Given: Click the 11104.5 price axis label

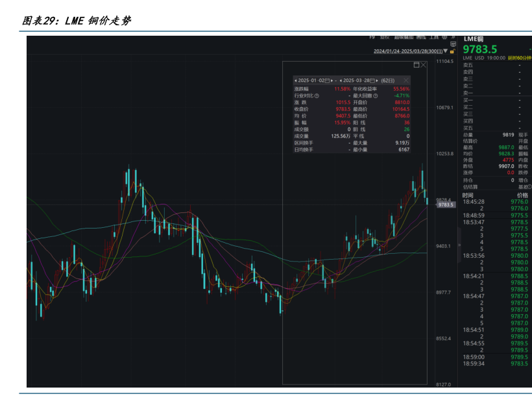Looking at the screenshot, I should coord(445,61).
